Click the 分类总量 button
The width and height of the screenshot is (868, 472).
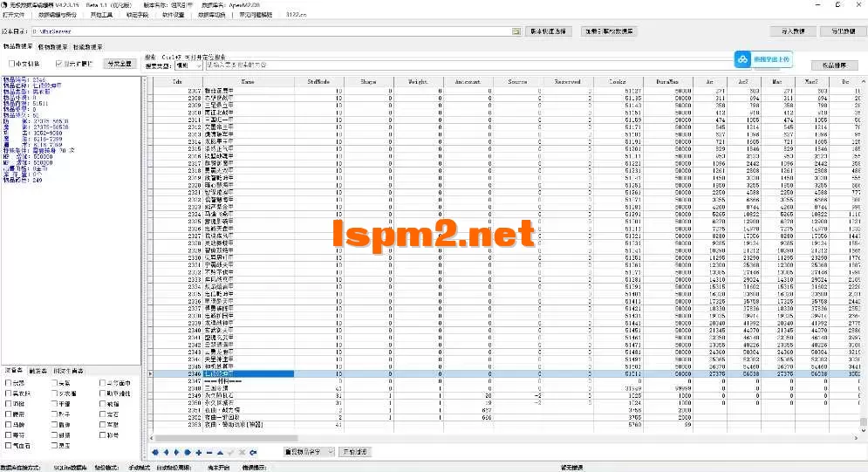tap(119, 64)
